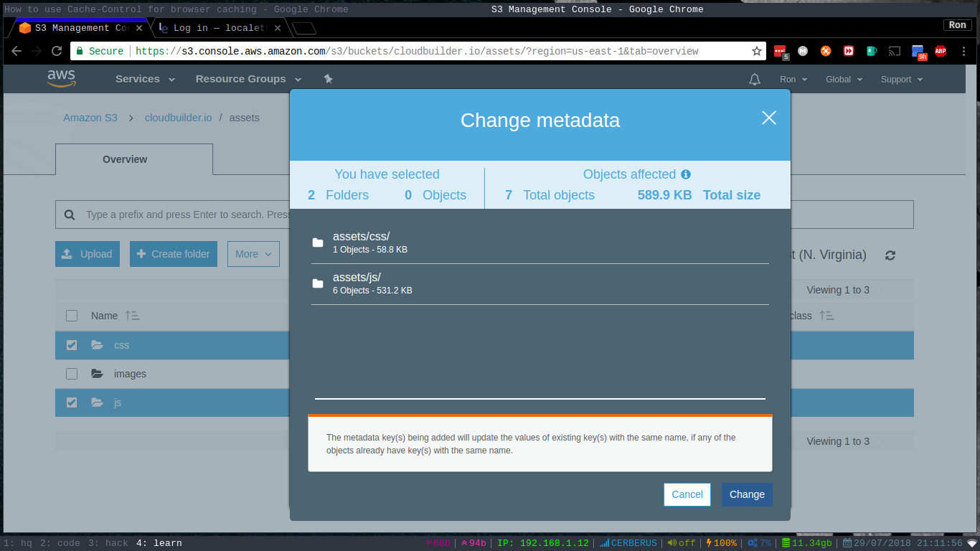The height and width of the screenshot is (551, 980).
Task: Open the Resource Groups dropdown
Action: click(248, 79)
